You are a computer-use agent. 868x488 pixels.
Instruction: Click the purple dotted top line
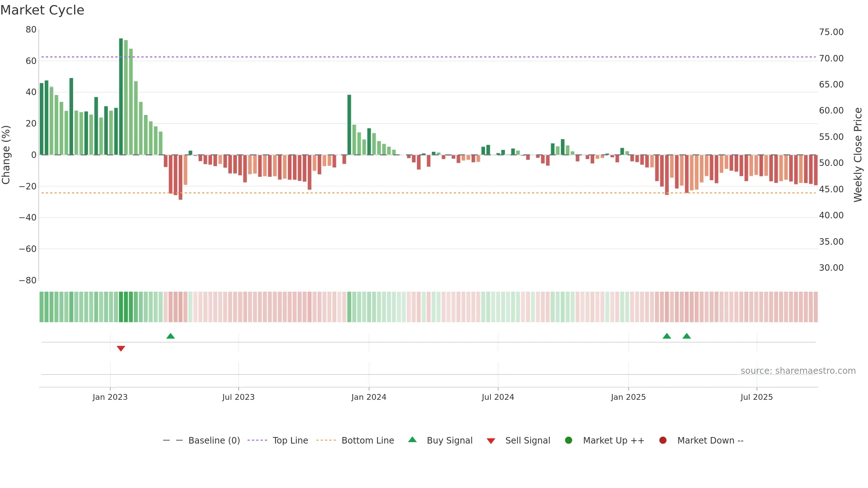point(429,57)
